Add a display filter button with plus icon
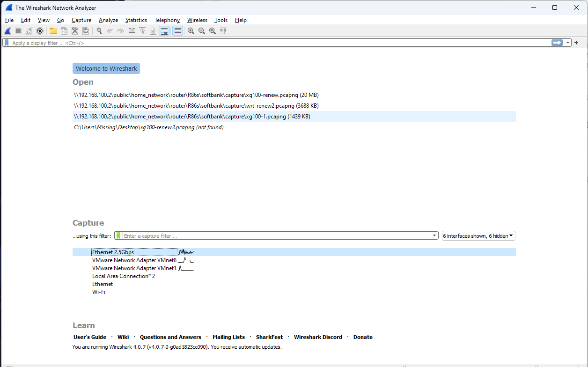The height and width of the screenshot is (367, 588). [x=576, y=43]
